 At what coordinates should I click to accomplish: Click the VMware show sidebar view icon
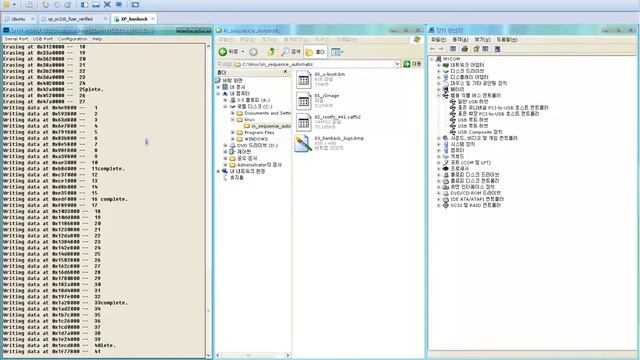tap(84, 4)
